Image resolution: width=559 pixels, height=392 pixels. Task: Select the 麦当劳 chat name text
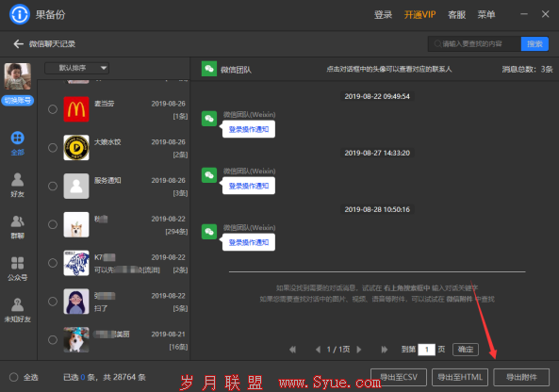(104, 104)
